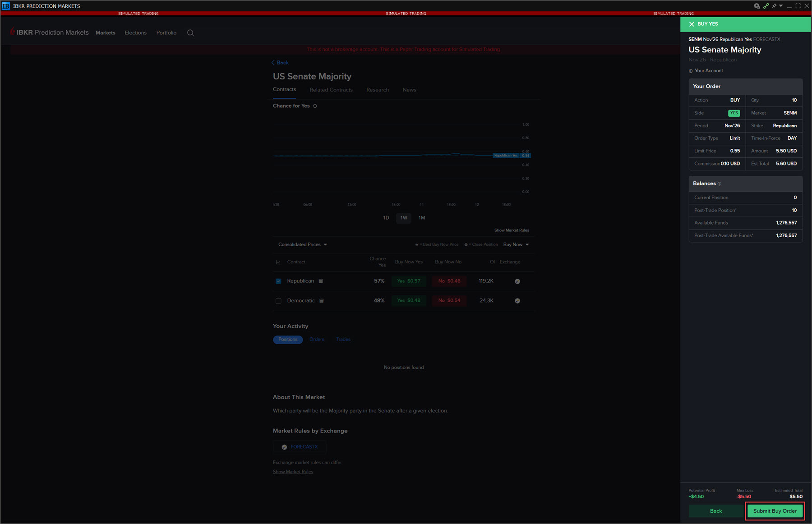This screenshot has width=812, height=524.
Task: Click the IB app logo in title bar
Action: (x=6, y=6)
